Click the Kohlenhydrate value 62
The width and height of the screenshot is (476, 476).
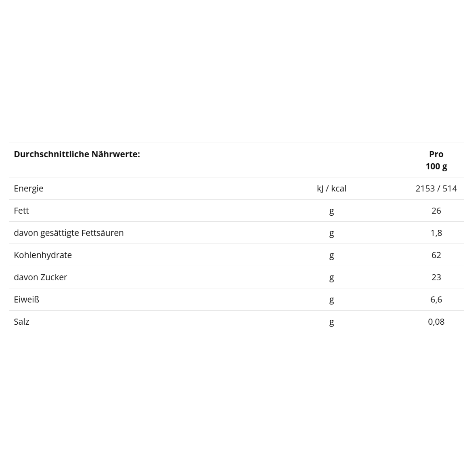coord(436,255)
